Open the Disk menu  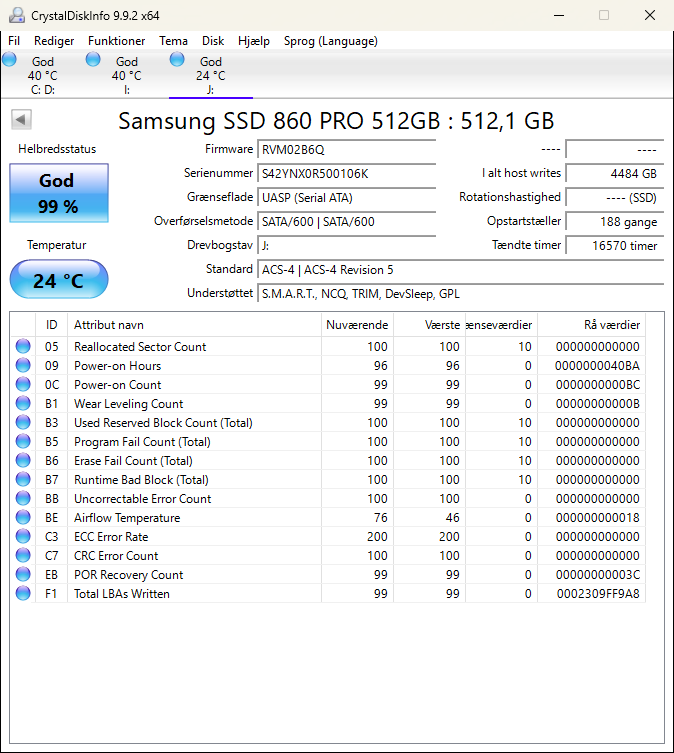(213, 41)
